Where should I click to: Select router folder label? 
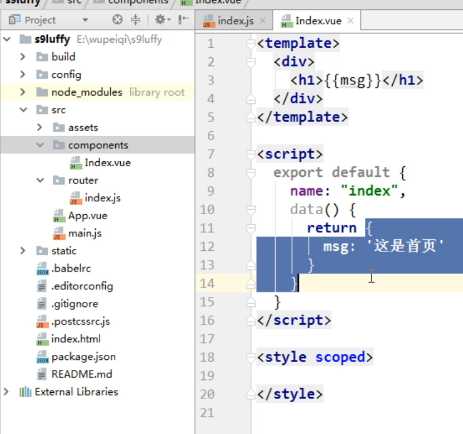[83, 180]
